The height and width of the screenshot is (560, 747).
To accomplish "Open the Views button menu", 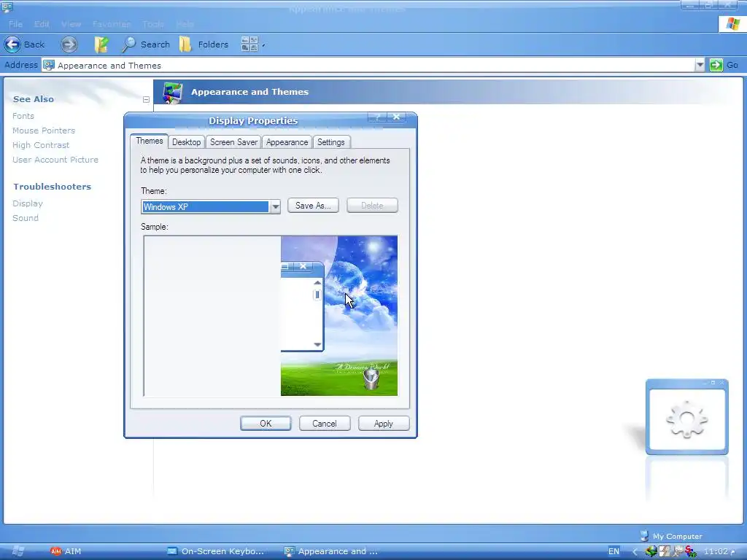I will click(252, 44).
